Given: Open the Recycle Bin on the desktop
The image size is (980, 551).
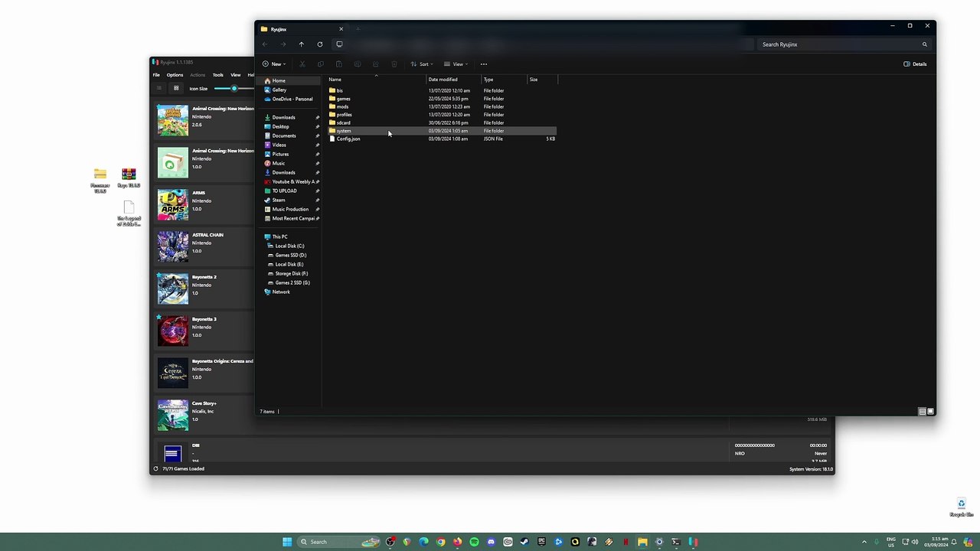Looking at the screenshot, I should [962, 507].
